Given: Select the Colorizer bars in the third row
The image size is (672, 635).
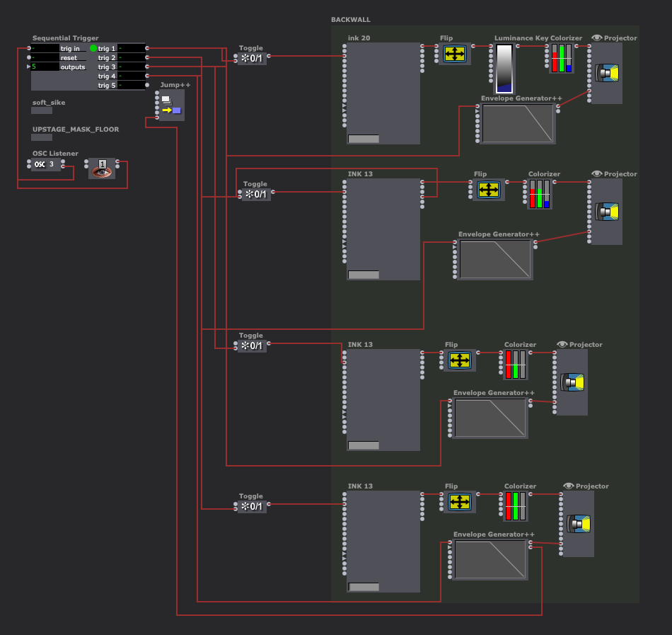Looking at the screenshot, I should tap(516, 365).
